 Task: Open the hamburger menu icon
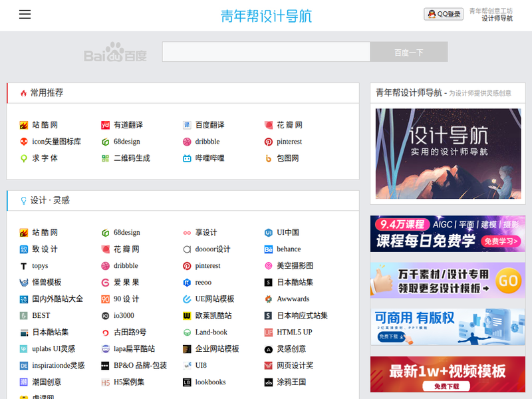tap(25, 14)
